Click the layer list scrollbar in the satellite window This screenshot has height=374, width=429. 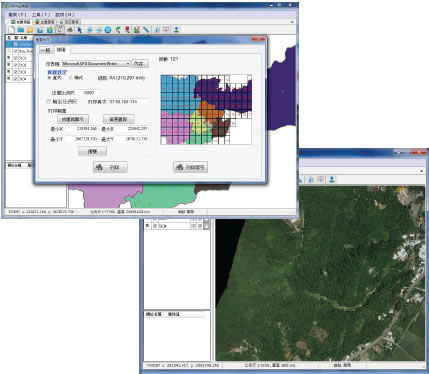pyautogui.click(x=207, y=224)
